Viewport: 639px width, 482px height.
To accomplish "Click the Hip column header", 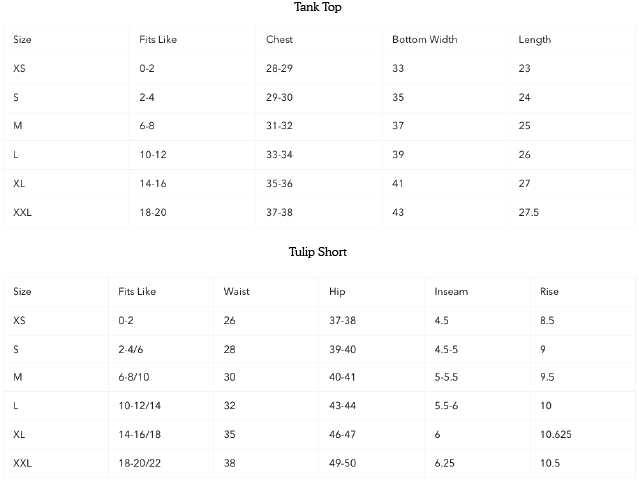I will (337, 292).
